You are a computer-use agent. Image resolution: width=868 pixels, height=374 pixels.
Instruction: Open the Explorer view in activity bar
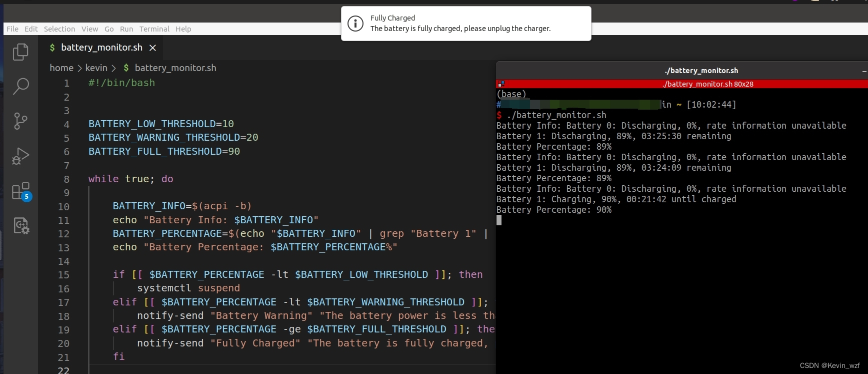click(20, 52)
